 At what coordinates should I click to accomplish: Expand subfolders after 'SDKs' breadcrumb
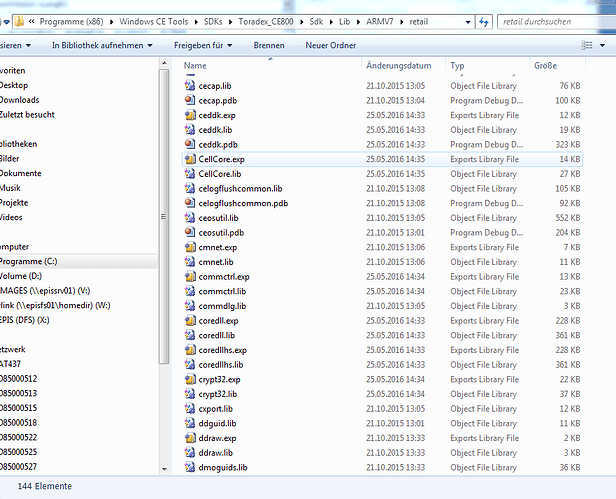click(x=230, y=22)
